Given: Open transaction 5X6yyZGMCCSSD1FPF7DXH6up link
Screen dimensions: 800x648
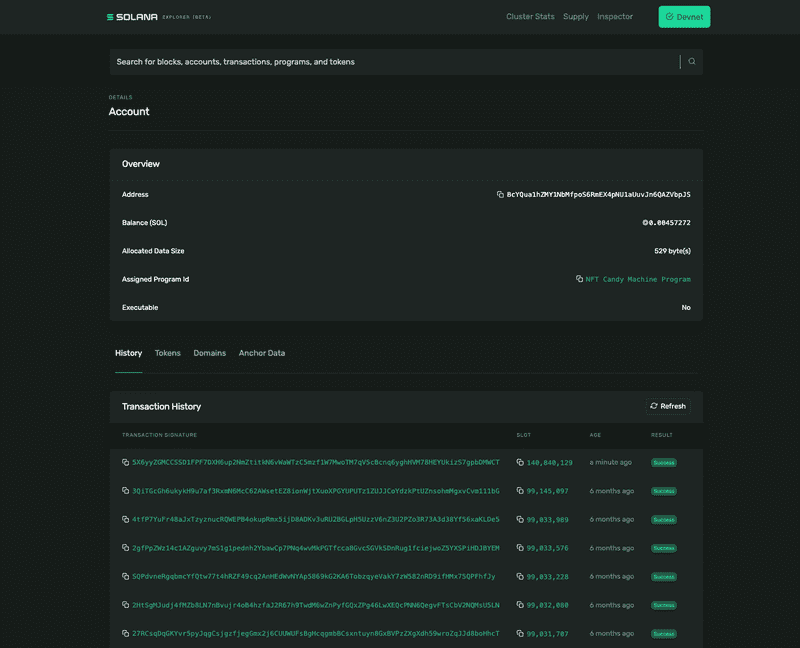Looking at the screenshot, I should (316, 462).
